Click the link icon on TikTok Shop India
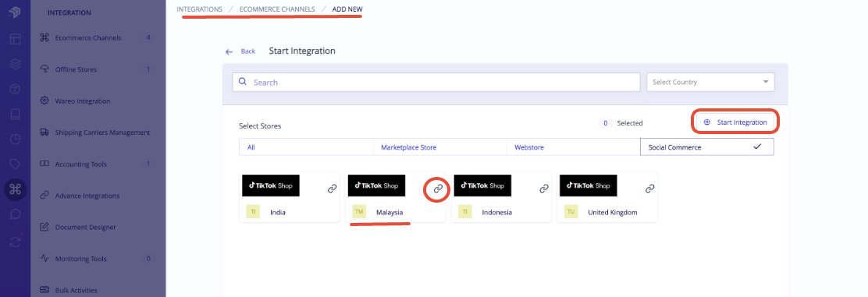The width and height of the screenshot is (868, 297). pyautogui.click(x=333, y=189)
